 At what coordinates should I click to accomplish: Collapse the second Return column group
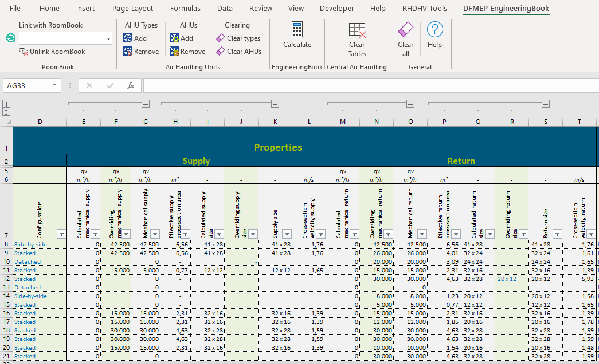click(x=546, y=104)
